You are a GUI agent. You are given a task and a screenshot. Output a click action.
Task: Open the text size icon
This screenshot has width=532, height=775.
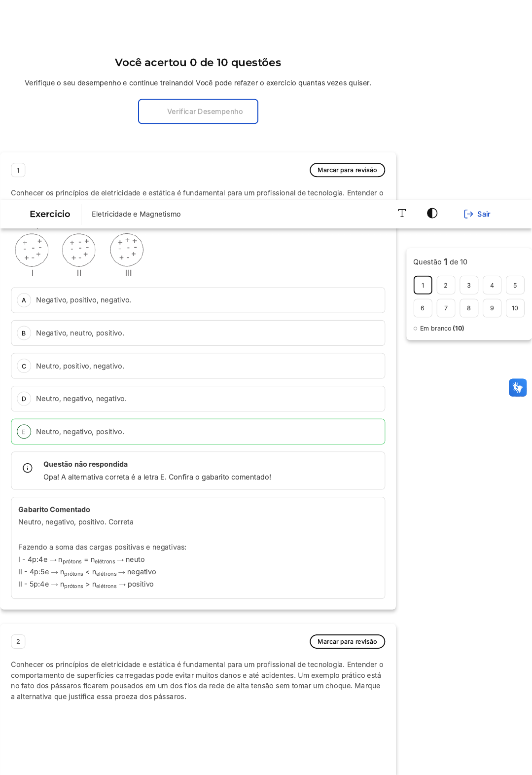coord(402,213)
